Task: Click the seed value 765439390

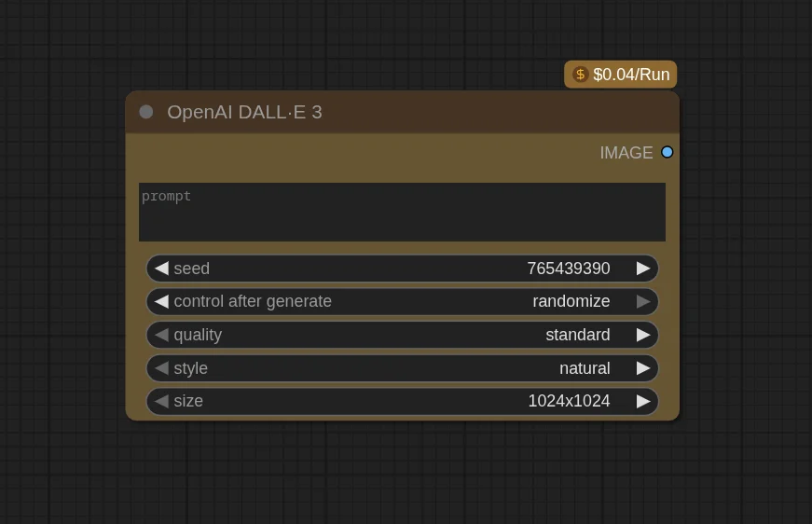Action: click(568, 269)
